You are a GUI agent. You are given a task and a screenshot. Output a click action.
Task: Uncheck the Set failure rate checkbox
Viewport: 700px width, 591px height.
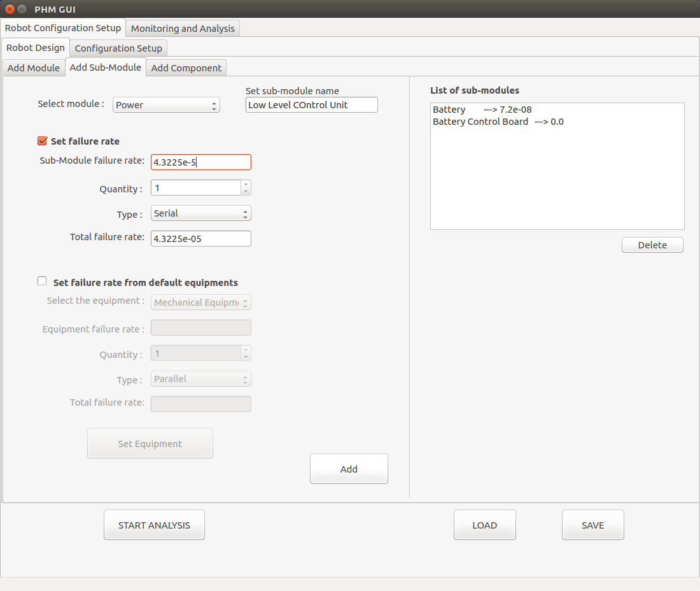[x=43, y=141]
